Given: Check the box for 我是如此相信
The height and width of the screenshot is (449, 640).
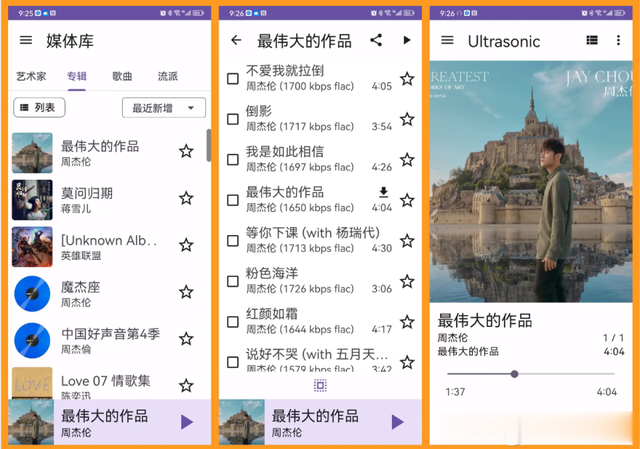Looking at the screenshot, I should tap(233, 159).
